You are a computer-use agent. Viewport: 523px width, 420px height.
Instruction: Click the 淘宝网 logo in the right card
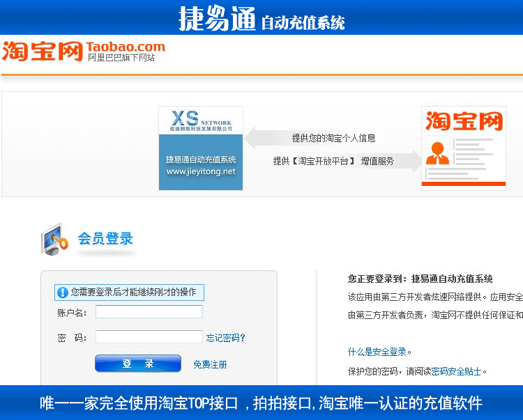click(x=464, y=121)
